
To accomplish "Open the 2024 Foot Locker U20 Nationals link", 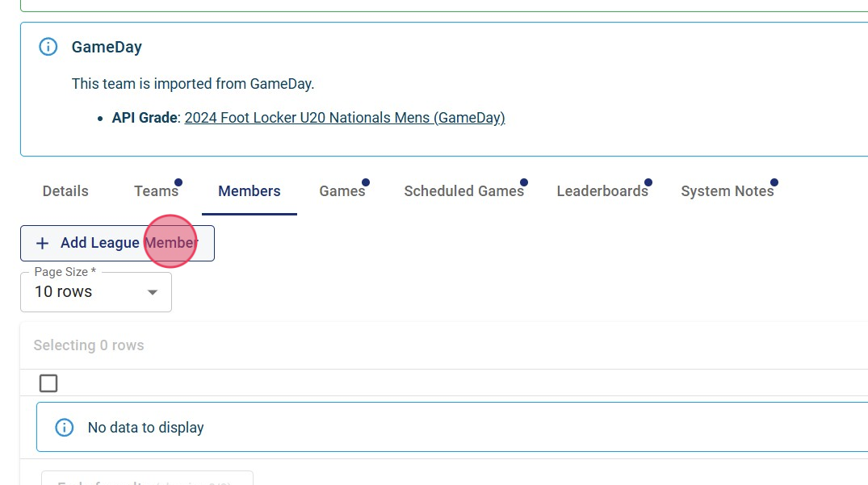I will coord(345,118).
